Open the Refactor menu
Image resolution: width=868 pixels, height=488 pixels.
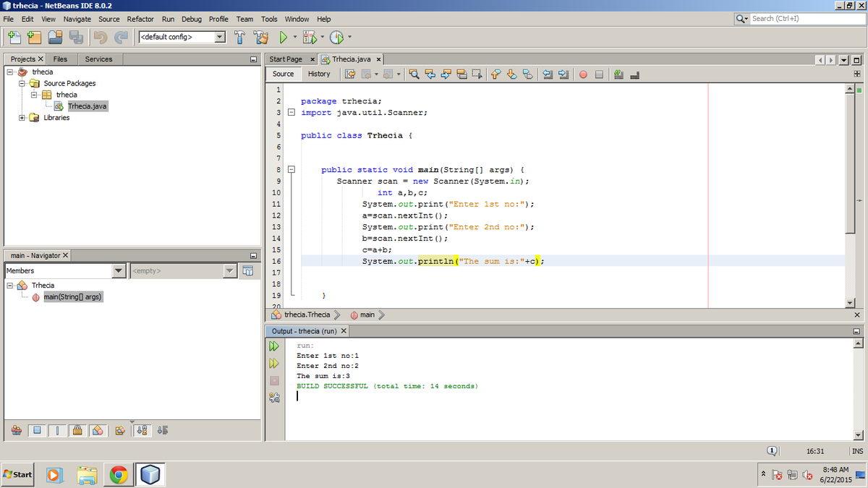[x=140, y=19]
